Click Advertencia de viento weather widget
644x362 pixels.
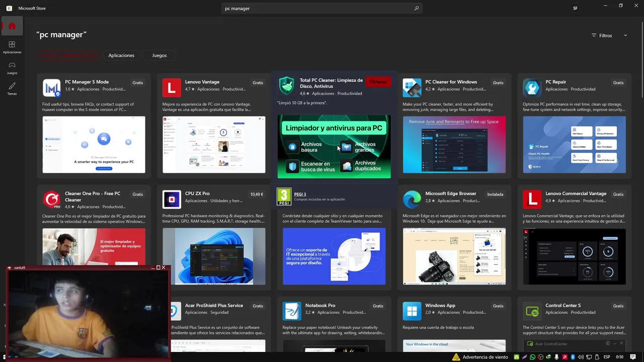click(480, 357)
